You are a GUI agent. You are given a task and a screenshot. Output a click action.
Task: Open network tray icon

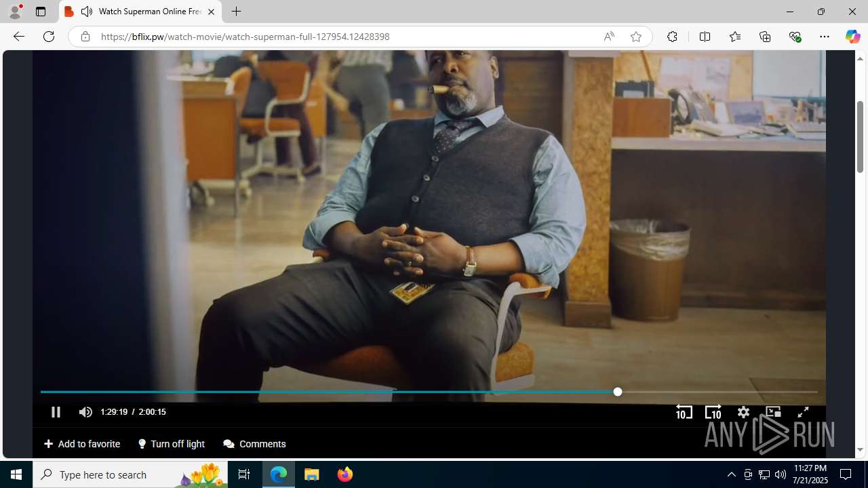tap(764, 474)
